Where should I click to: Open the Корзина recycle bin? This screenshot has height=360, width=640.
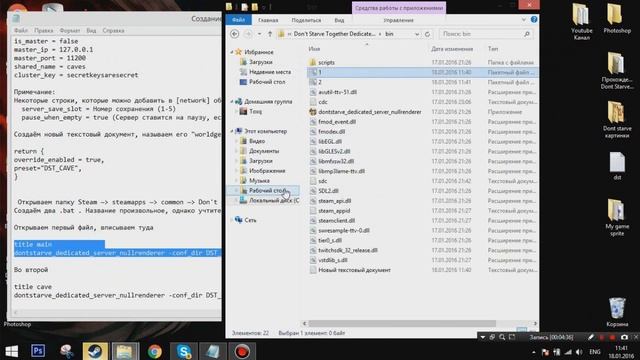pos(617,312)
